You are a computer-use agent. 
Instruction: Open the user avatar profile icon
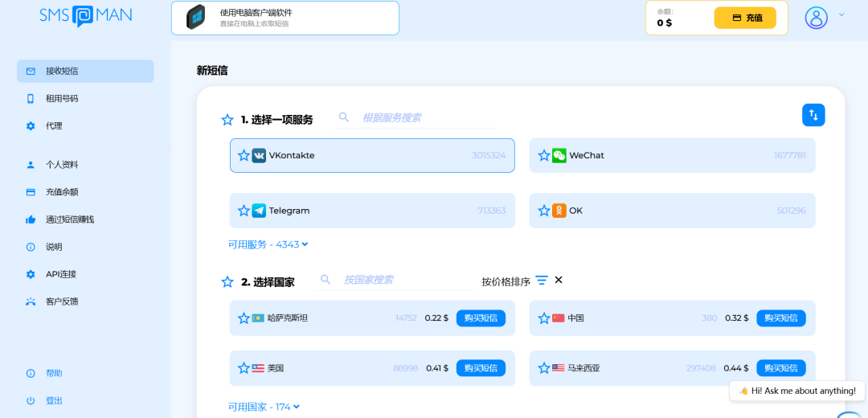coord(816,18)
